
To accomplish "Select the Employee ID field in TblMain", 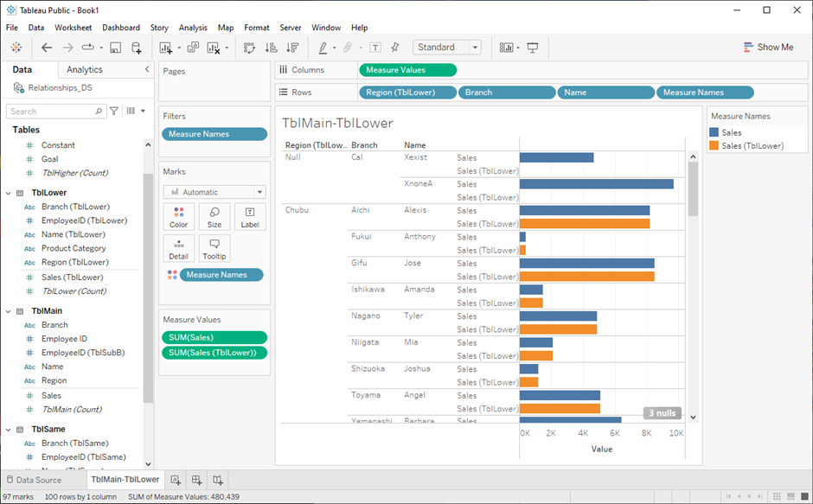I will coord(64,339).
